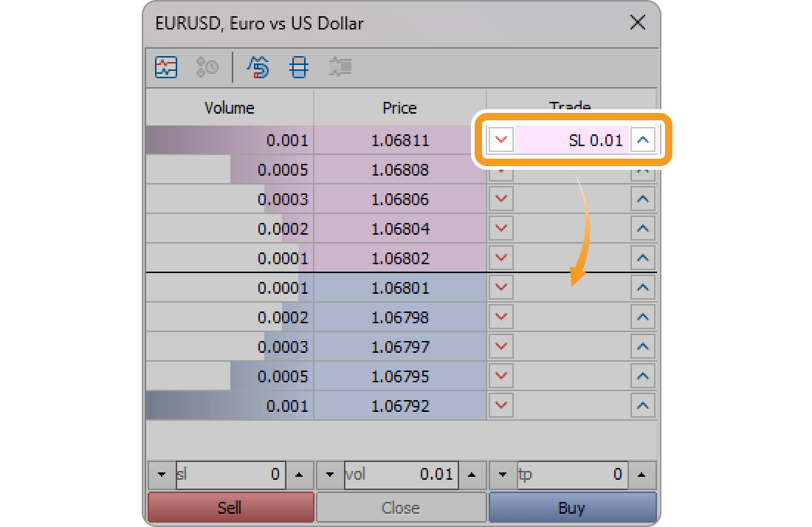Click up chevron in the highlighted SL control
812x527 pixels.
(x=643, y=139)
